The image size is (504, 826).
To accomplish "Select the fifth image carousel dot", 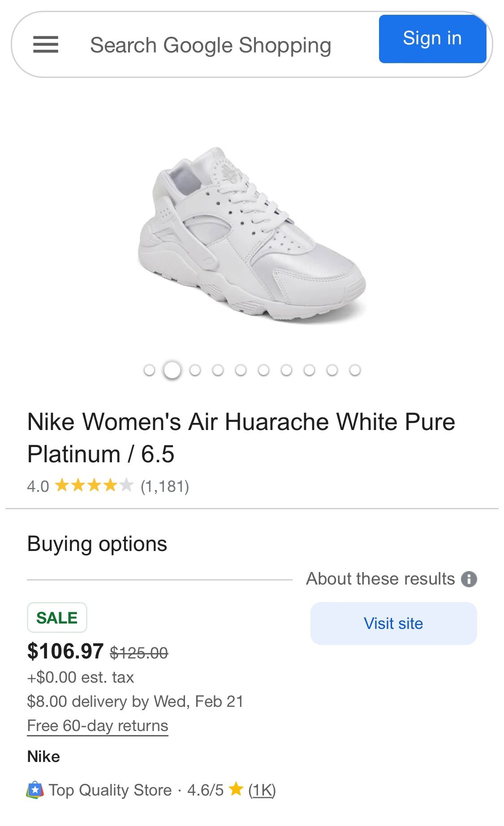I will tap(241, 370).
